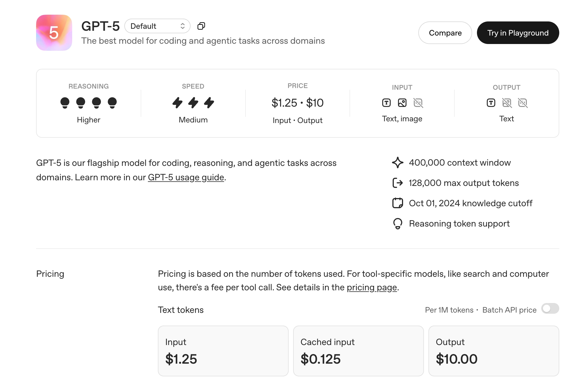Image resolution: width=588 pixels, height=382 pixels.
Task: Click the crossed-out audio input icon
Action: tap(418, 103)
